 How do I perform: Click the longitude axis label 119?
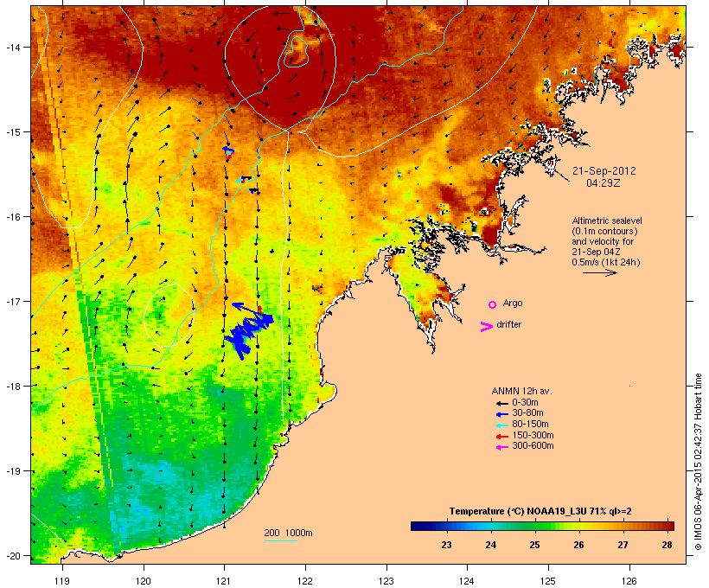(x=62, y=581)
